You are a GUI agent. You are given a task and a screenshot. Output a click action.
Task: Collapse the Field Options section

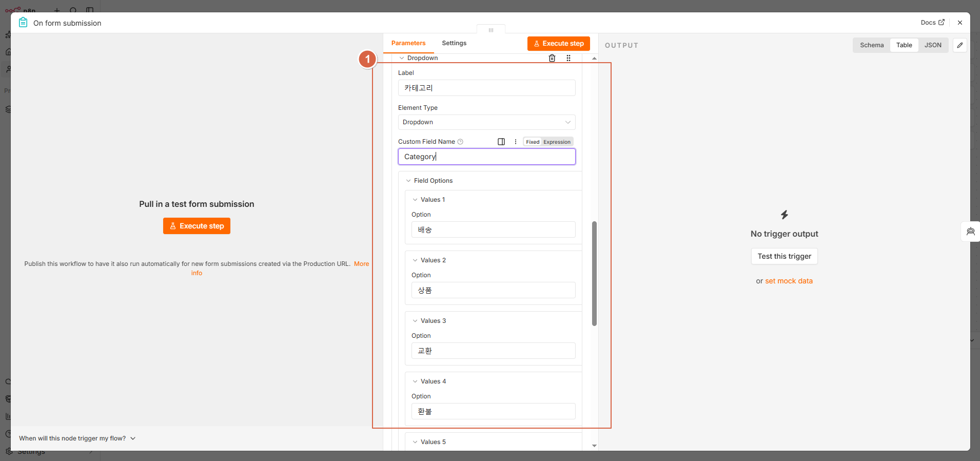pos(408,181)
